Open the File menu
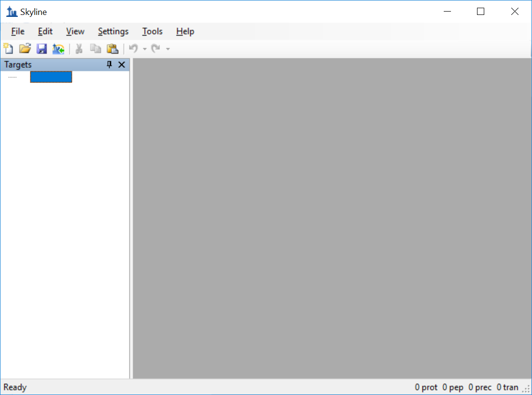Image resolution: width=532 pixels, height=395 pixels. click(x=18, y=31)
